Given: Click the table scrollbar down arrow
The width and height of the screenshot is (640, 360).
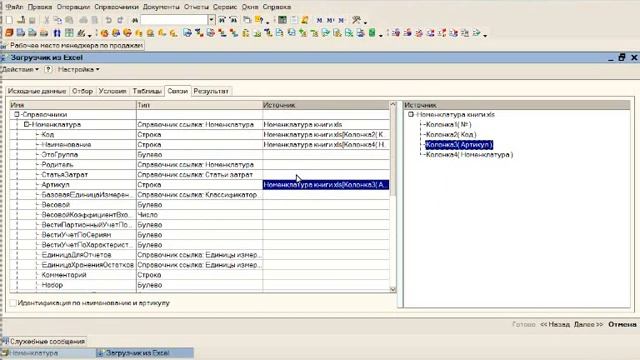Looking at the screenshot, I should tap(393, 289).
